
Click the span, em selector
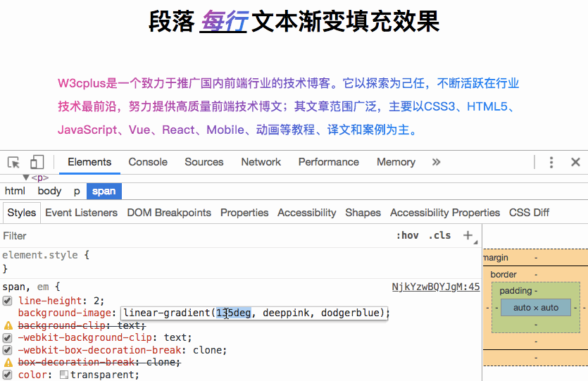tap(25, 287)
